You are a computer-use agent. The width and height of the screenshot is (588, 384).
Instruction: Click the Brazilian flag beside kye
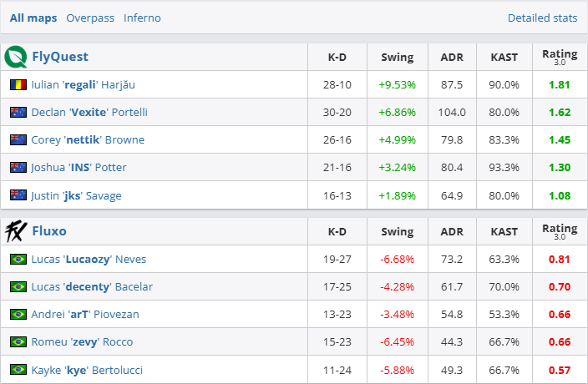point(18,369)
